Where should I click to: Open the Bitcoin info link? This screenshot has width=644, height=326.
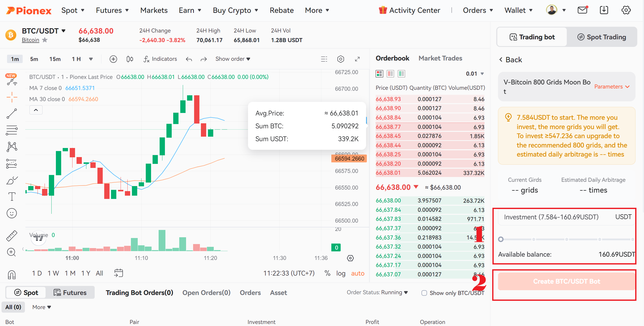30,40
